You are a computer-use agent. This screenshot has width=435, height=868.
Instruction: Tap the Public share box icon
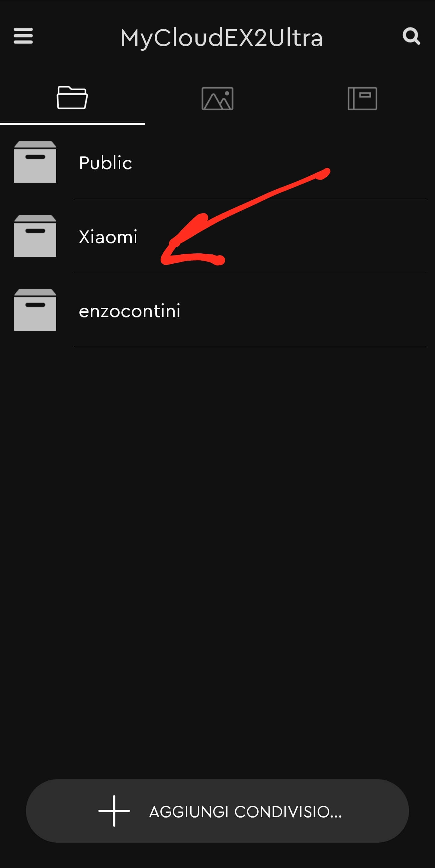[x=35, y=162]
